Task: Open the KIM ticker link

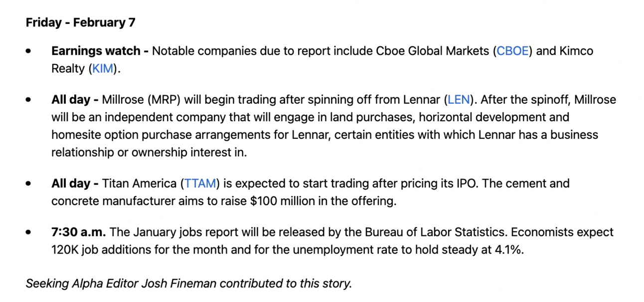Action: tap(103, 68)
